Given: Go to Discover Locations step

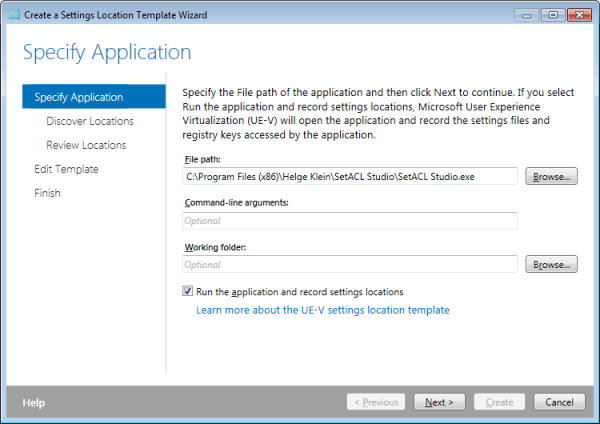Looking at the screenshot, I should point(90,121).
